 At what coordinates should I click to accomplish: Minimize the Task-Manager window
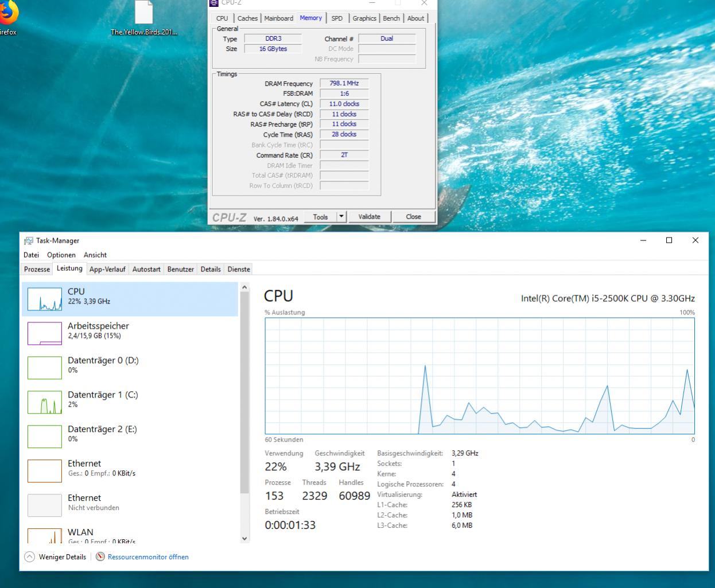click(x=643, y=240)
